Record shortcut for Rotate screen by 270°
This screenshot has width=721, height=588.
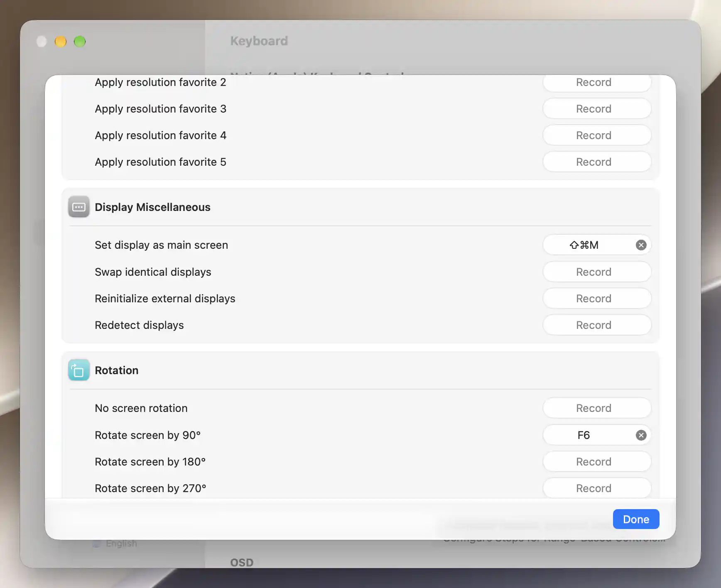(x=597, y=488)
